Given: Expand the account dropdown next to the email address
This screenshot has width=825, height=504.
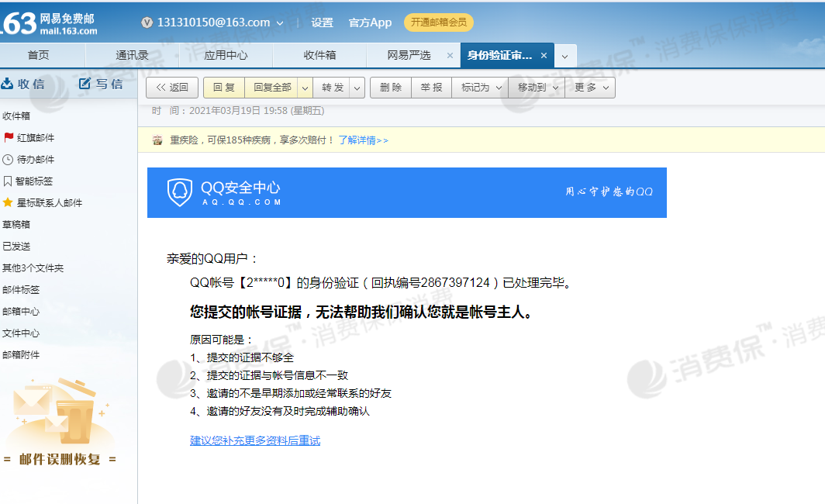Looking at the screenshot, I should pos(280,23).
